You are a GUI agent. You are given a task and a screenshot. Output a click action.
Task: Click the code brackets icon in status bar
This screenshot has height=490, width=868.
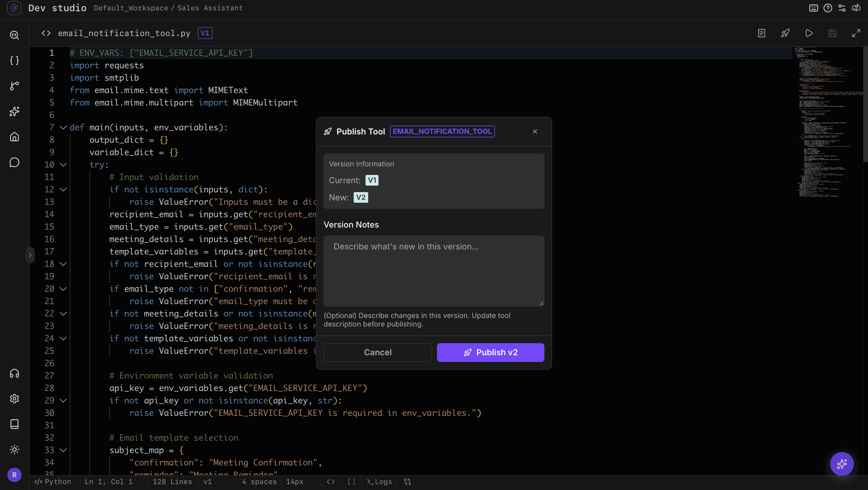pyautogui.click(x=331, y=481)
